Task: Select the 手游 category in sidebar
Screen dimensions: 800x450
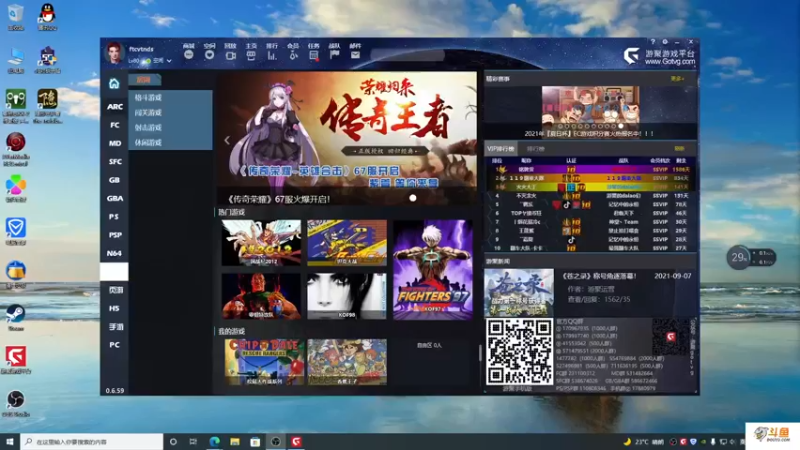Action: [x=116, y=327]
